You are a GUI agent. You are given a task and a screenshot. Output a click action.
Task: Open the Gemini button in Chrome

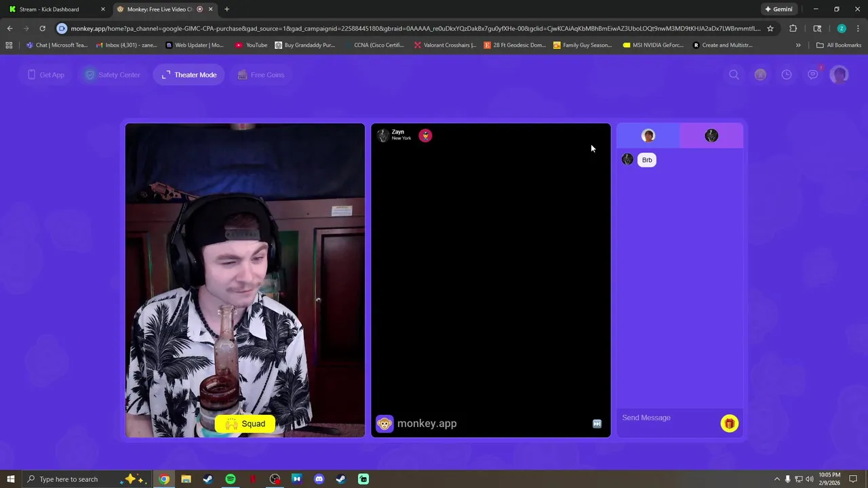[778, 9]
